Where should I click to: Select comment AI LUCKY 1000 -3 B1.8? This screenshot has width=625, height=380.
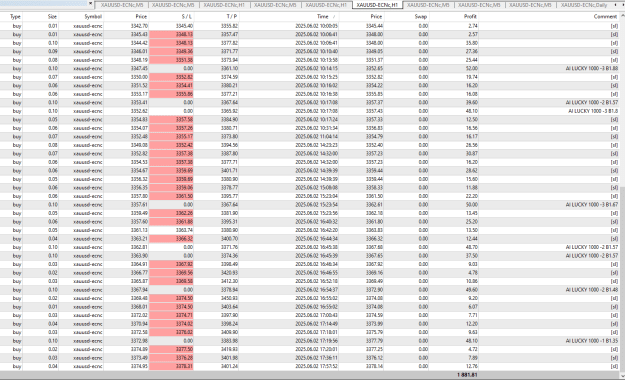(593, 111)
